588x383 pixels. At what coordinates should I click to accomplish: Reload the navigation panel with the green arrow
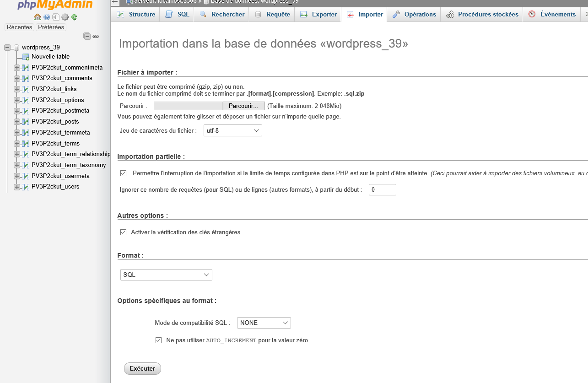coord(74,17)
